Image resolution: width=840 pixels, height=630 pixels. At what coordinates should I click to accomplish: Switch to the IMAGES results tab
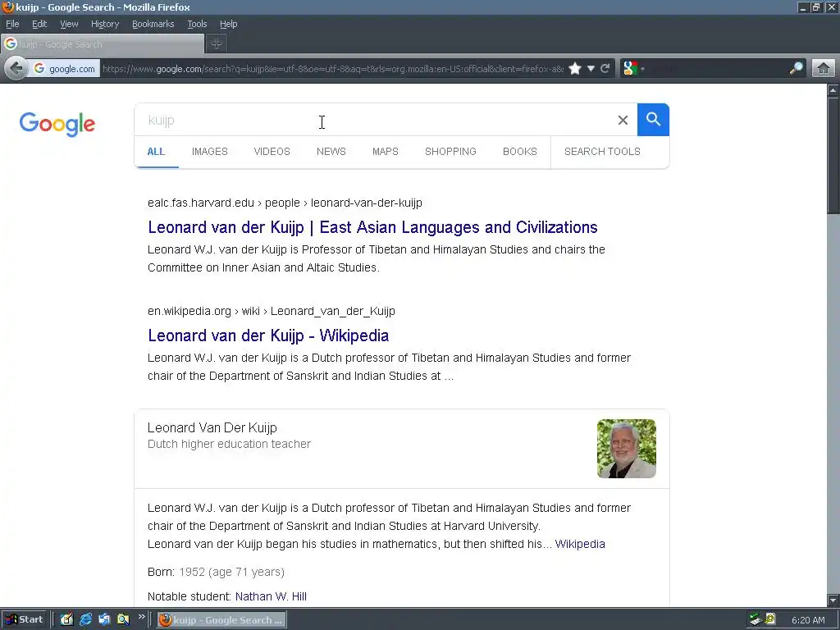210,152
